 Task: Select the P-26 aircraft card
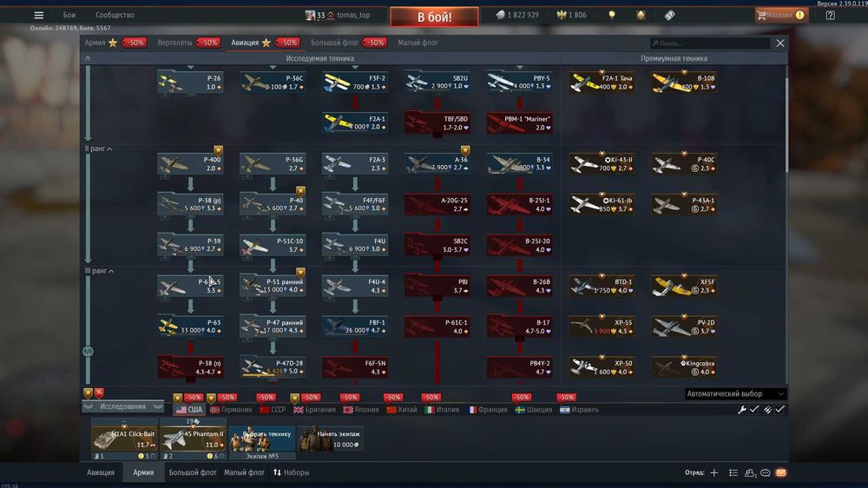click(190, 82)
